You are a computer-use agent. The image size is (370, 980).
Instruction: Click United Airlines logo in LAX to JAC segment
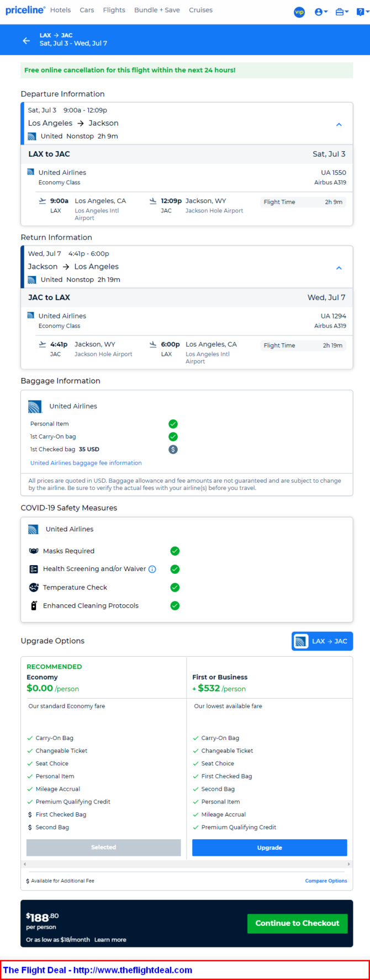[x=31, y=172]
